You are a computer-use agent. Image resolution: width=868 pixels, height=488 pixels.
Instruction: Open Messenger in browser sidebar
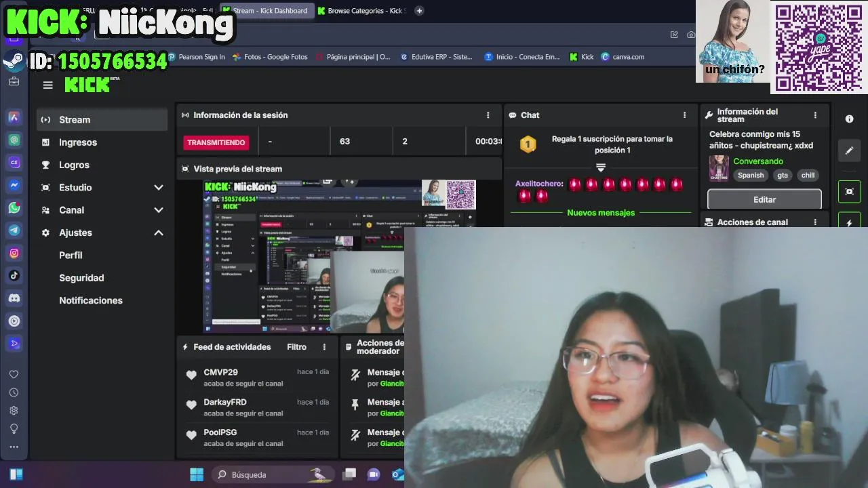tap(14, 185)
